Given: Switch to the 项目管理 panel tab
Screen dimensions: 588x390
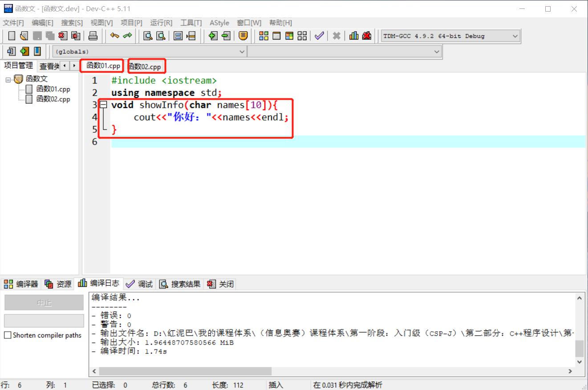Looking at the screenshot, I should [18, 65].
